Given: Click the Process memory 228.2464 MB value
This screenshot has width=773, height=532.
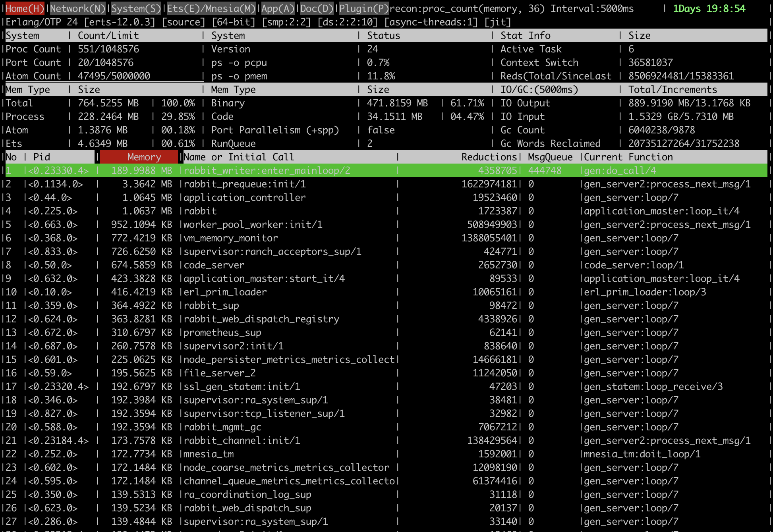Looking at the screenshot, I should click(x=108, y=116).
